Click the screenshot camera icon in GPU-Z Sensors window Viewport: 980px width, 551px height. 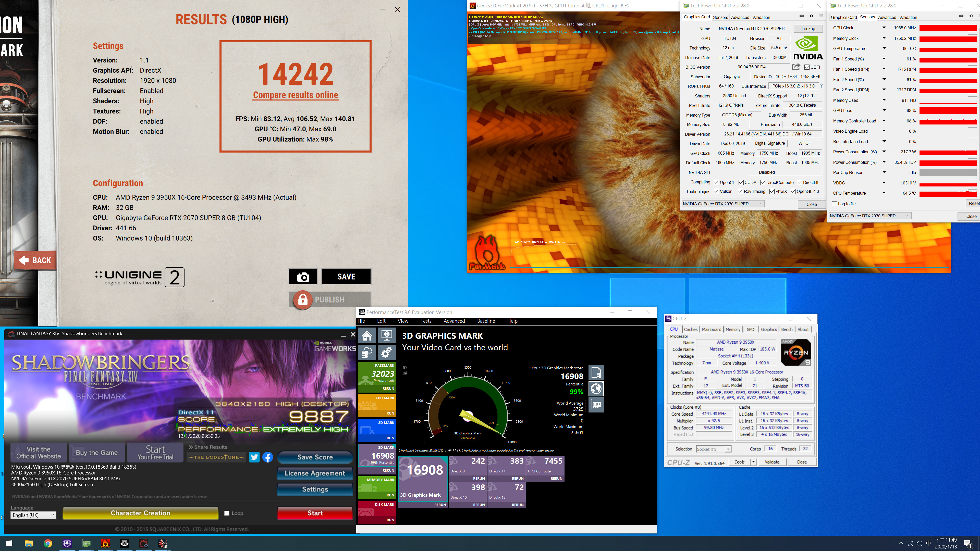tap(961, 16)
